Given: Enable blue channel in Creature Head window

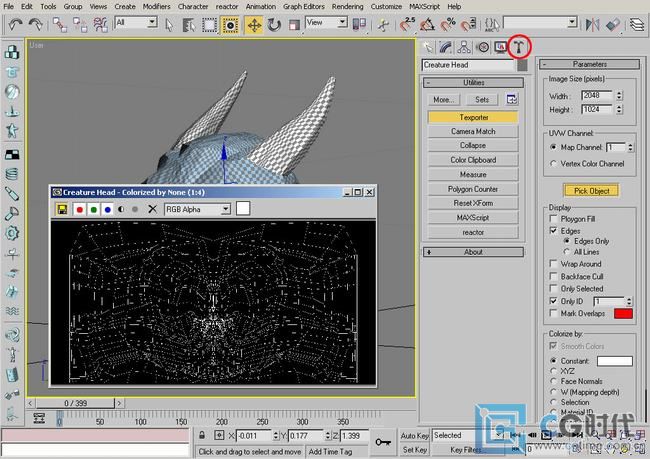Looking at the screenshot, I should tap(108, 209).
